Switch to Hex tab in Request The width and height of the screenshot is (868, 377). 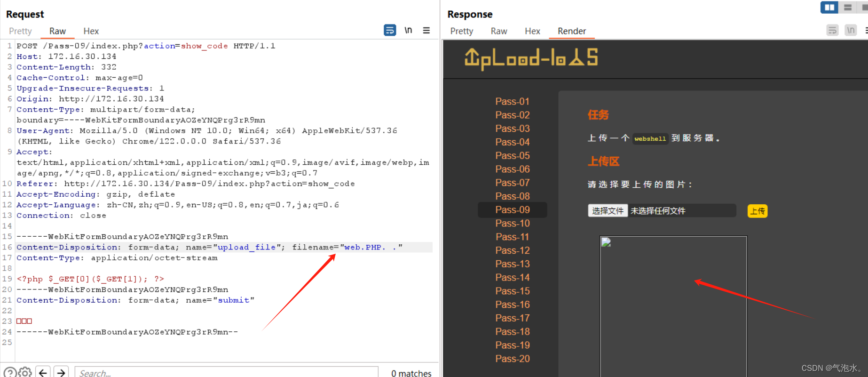click(x=91, y=31)
